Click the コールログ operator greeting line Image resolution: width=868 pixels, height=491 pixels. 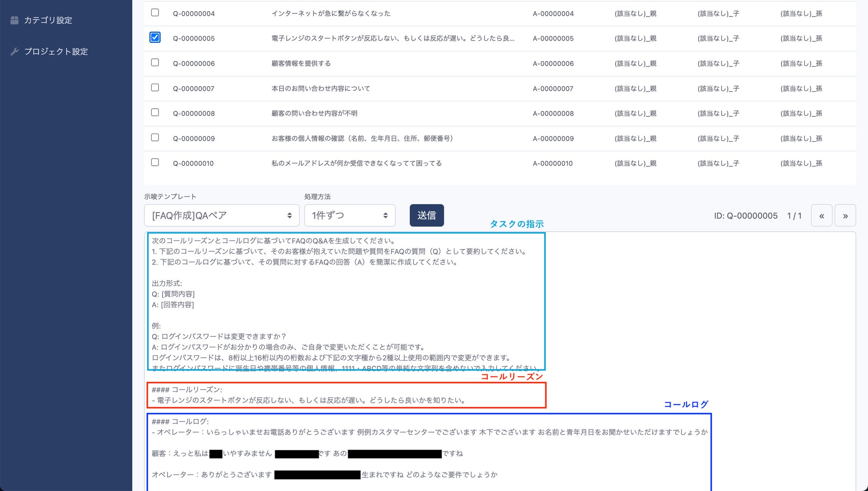pos(429,432)
